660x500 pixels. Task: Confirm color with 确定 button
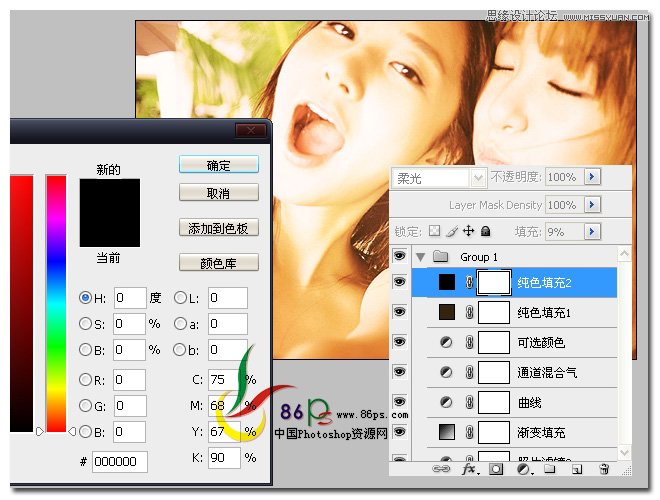(x=218, y=165)
